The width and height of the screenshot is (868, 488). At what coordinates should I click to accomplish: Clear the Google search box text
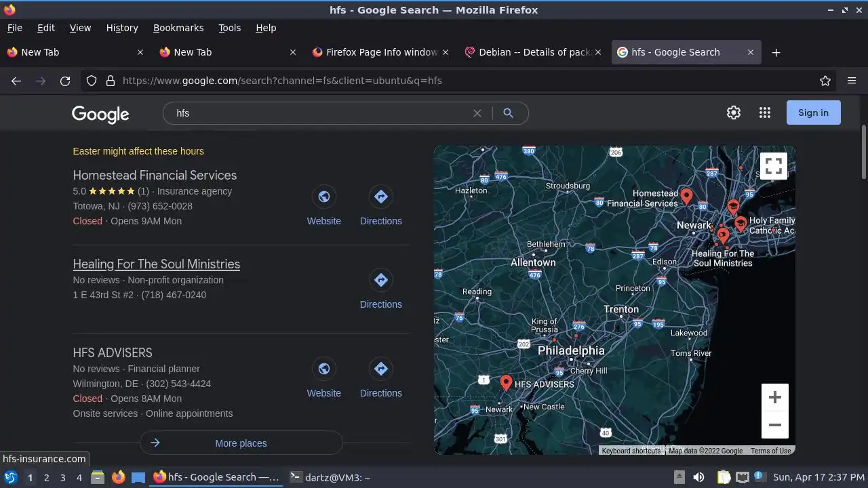pyautogui.click(x=477, y=113)
